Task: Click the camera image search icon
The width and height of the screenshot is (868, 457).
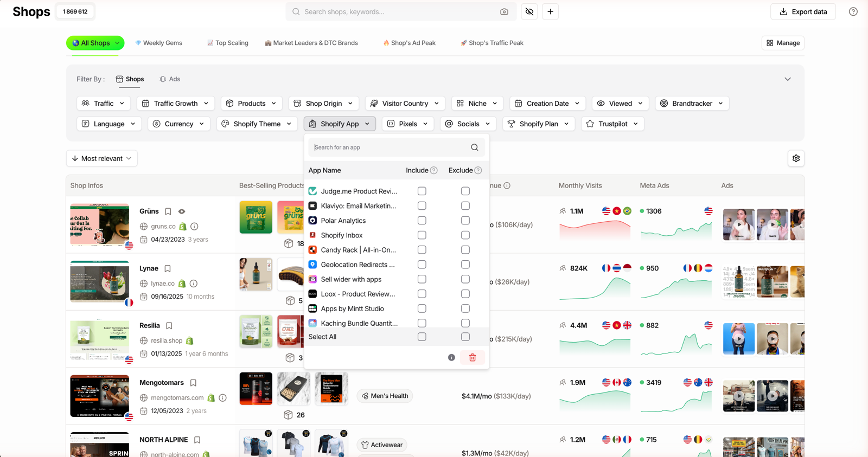Action: [504, 12]
